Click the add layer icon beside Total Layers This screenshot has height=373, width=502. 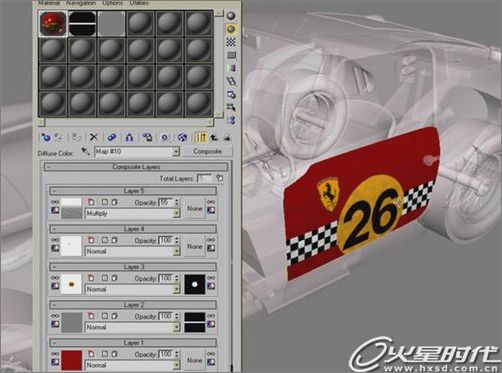coord(219,178)
